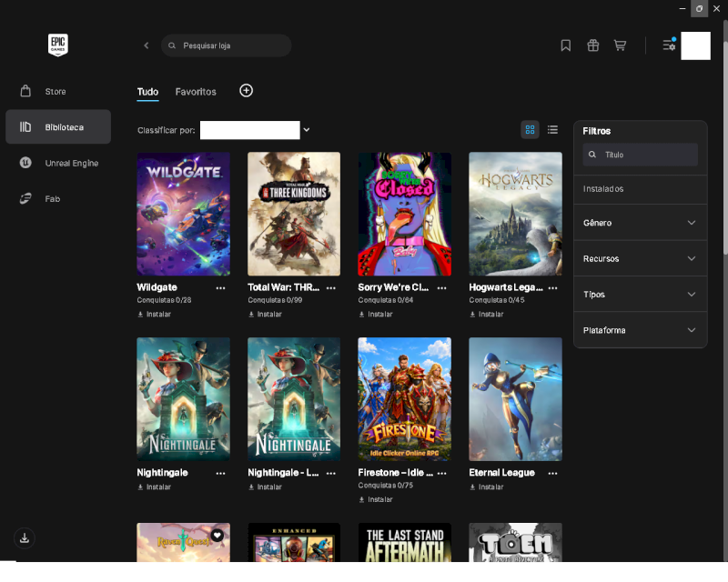Open Unreal Engine in the sidebar
This screenshot has height=582, width=728.
coord(58,163)
